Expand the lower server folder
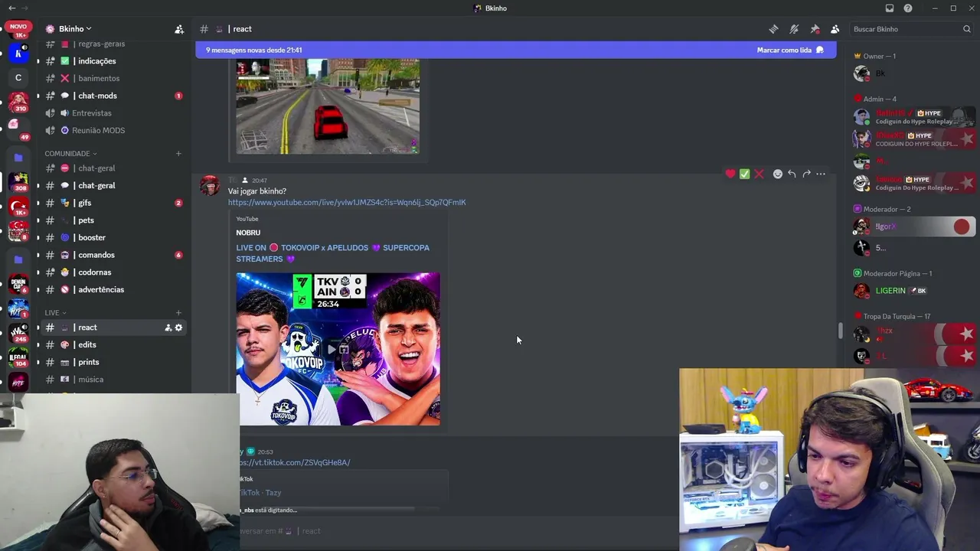 [x=18, y=259]
